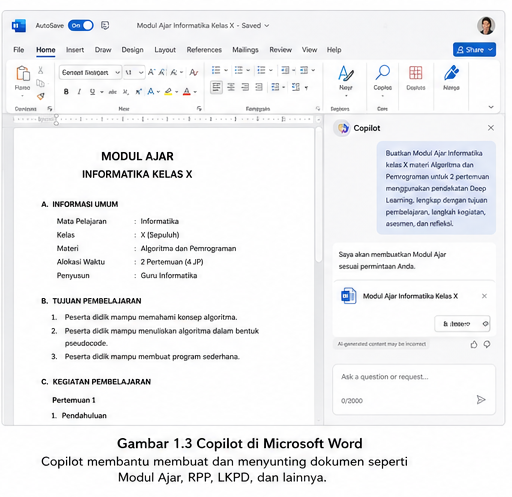
Task: Send the Copilot message with arrow icon
Action: coord(481,399)
